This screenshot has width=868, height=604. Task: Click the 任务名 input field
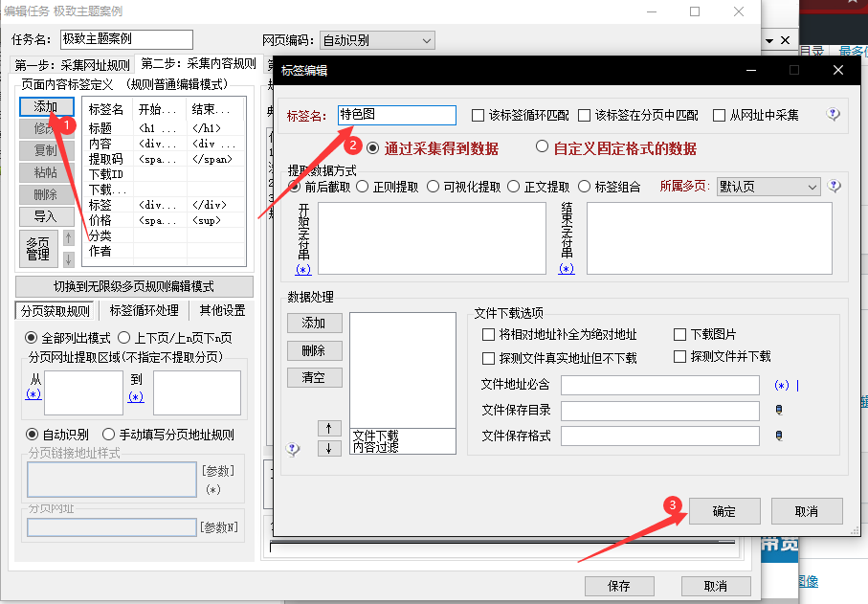[x=126, y=39]
